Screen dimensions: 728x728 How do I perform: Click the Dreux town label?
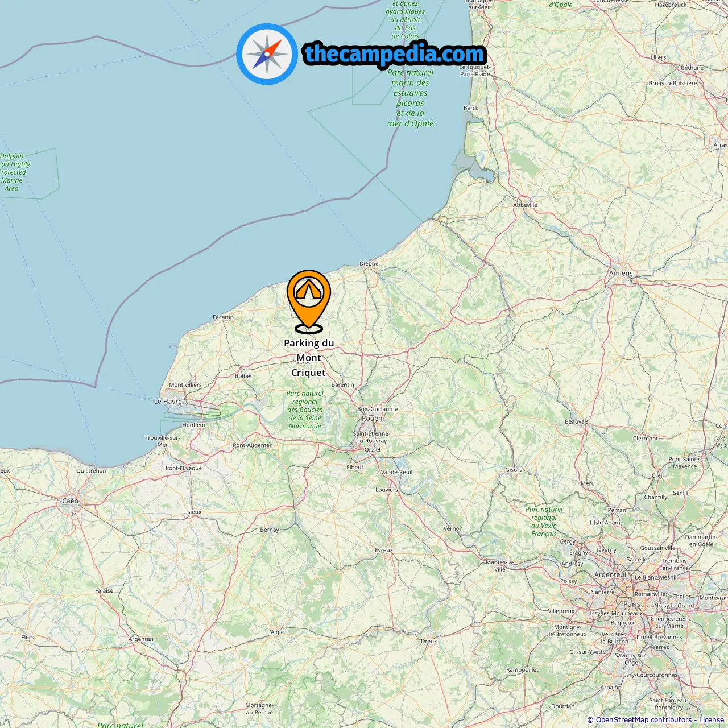(429, 641)
